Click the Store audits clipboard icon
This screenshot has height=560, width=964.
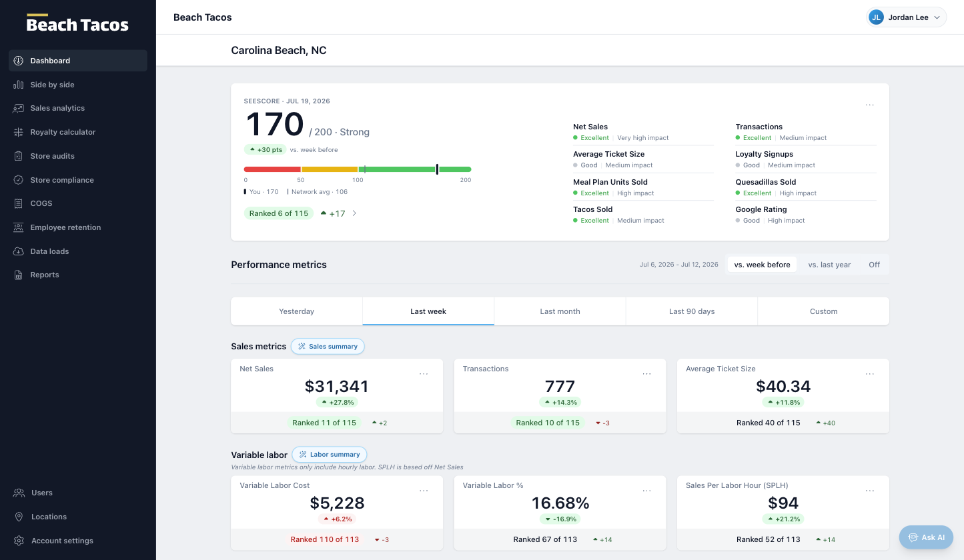[19, 156]
